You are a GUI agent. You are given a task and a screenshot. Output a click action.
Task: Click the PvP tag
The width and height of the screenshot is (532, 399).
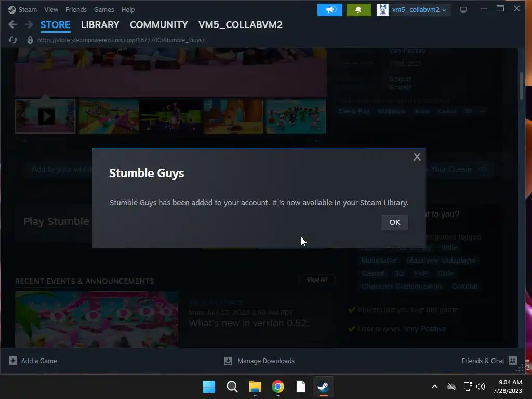(x=421, y=273)
